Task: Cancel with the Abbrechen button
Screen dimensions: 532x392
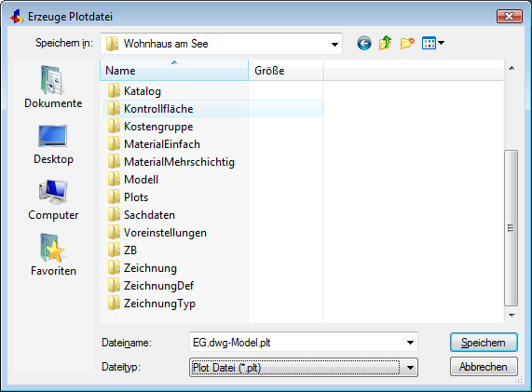Action: pyautogui.click(x=484, y=367)
